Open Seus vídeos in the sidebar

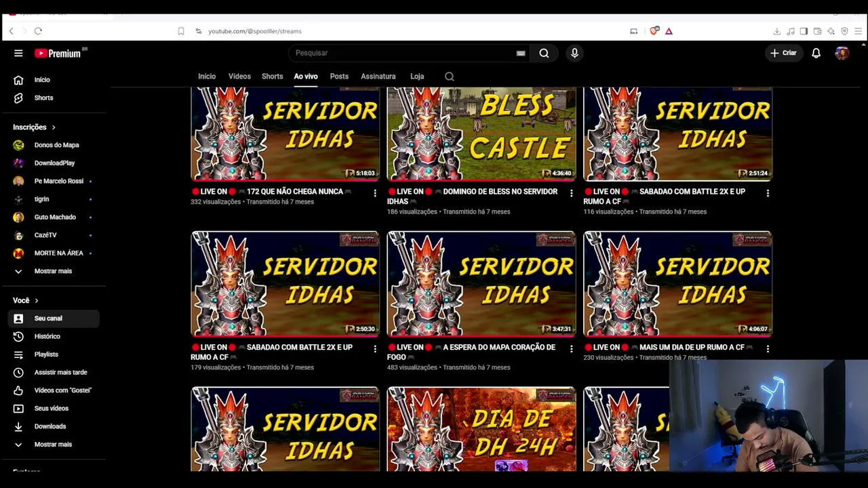coord(54,408)
